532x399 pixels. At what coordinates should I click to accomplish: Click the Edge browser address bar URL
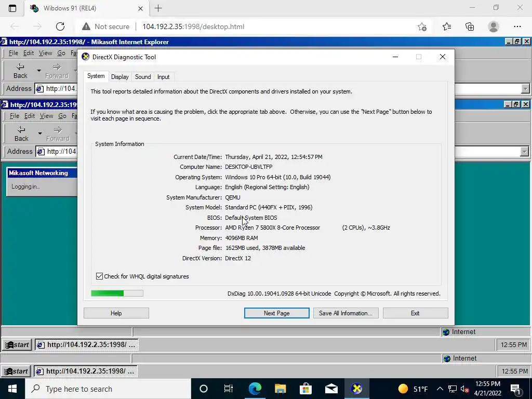pos(193,26)
